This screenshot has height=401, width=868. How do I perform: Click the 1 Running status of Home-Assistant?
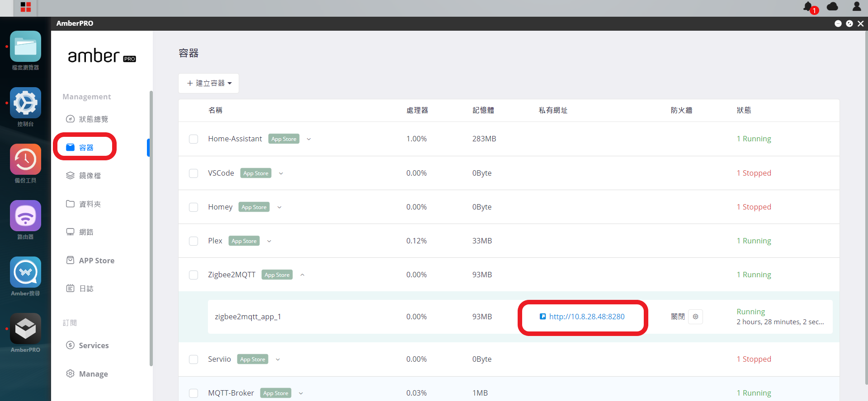coord(754,139)
